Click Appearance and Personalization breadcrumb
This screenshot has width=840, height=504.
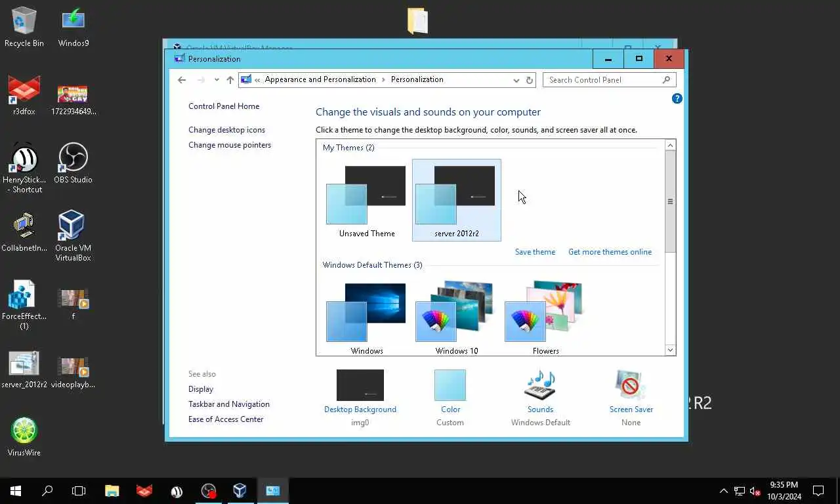(320, 79)
